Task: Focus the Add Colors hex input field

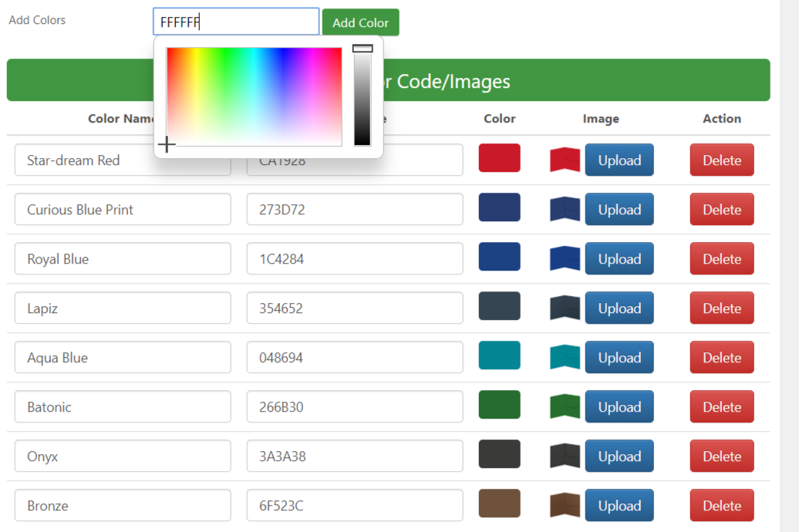Action: pyautogui.click(x=236, y=22)
